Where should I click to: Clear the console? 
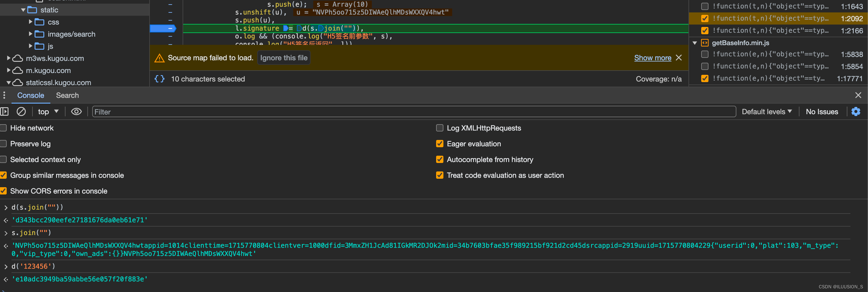coord(21,112)
